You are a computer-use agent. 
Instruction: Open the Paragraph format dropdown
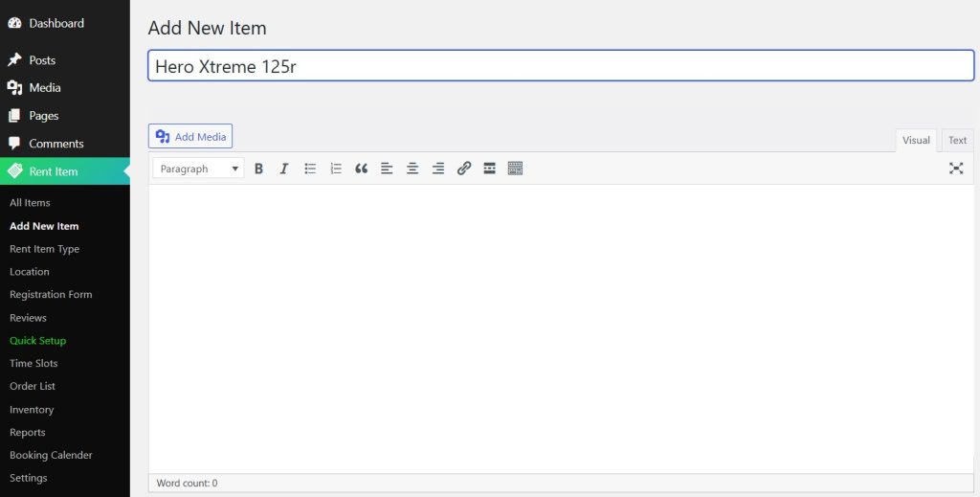[198, 169]
